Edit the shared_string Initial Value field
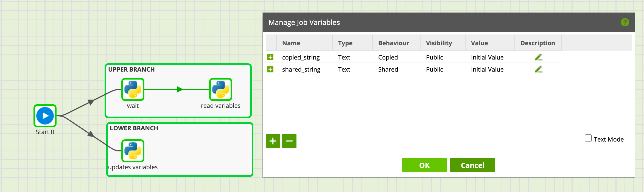644x192 pixels. [x=487, y=69]
